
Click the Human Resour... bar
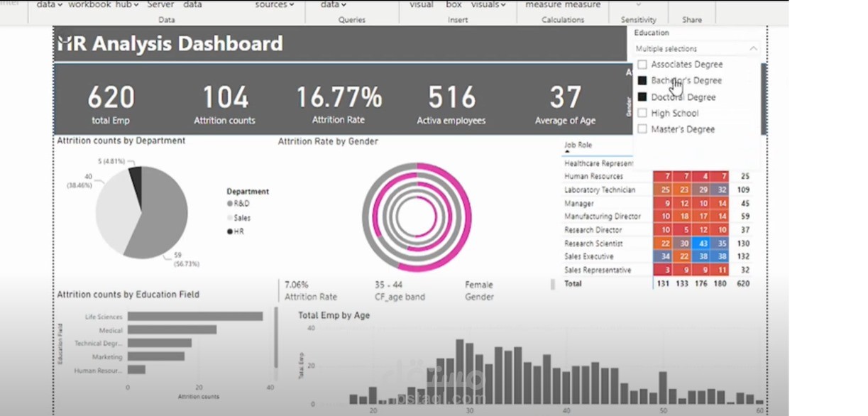tap(136, 370)
